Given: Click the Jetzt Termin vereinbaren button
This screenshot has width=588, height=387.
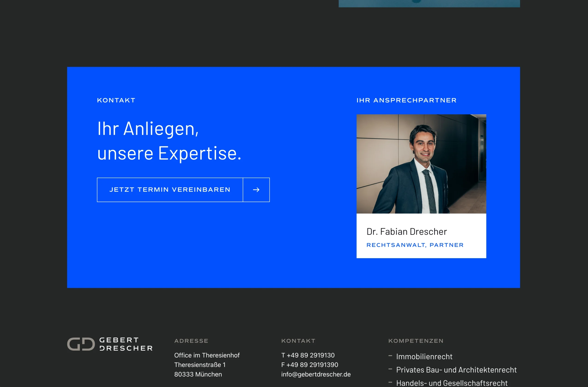Looking at the screenshot, I should coord(183,190).
